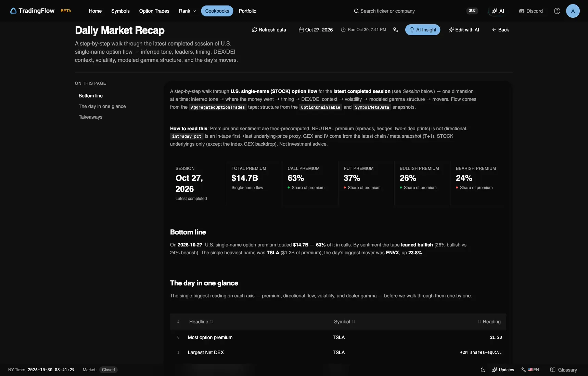Image resolution: width=588 pixels, height=376 pixels.
Task: Sort table by Symbol column
Action: coord(345,322)
